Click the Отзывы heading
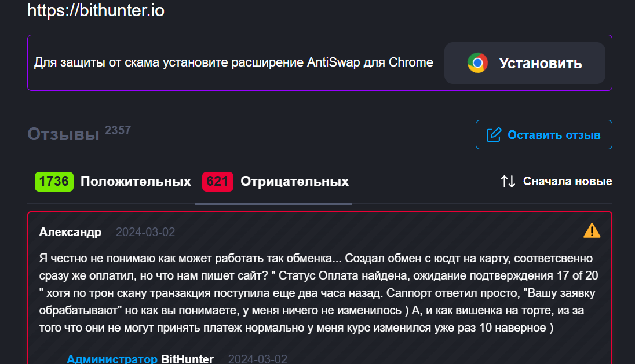The image size is (635, 364). point(63,134)
